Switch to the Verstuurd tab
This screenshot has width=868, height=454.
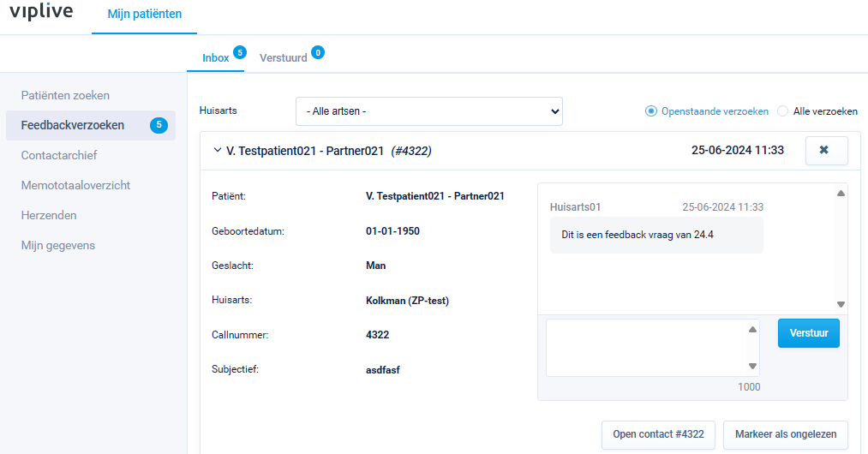283,58
